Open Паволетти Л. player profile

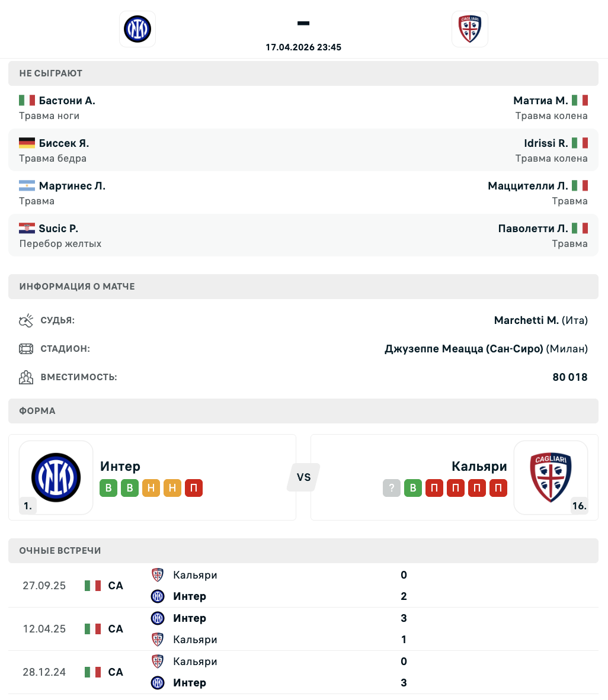click(x=533, y=229)
